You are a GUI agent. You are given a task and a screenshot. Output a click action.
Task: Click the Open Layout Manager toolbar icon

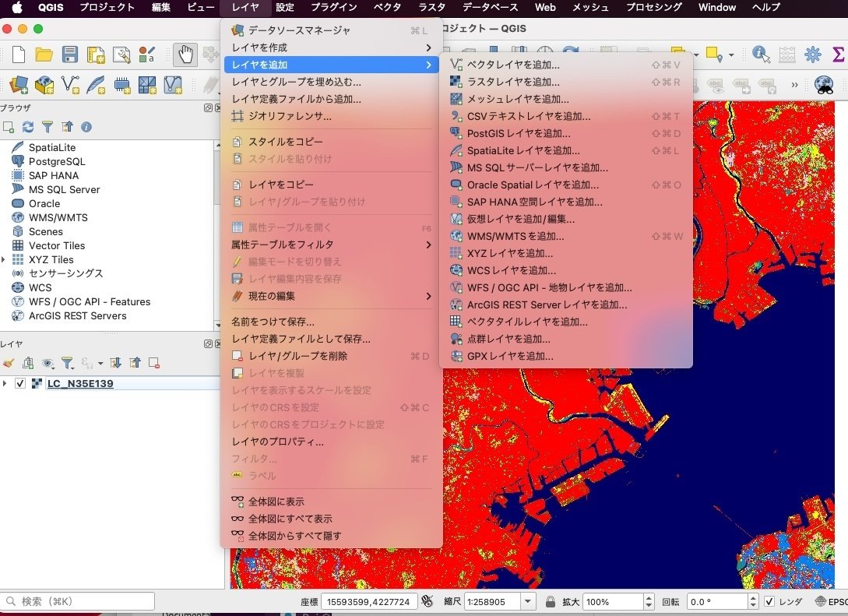pos(121,55)
